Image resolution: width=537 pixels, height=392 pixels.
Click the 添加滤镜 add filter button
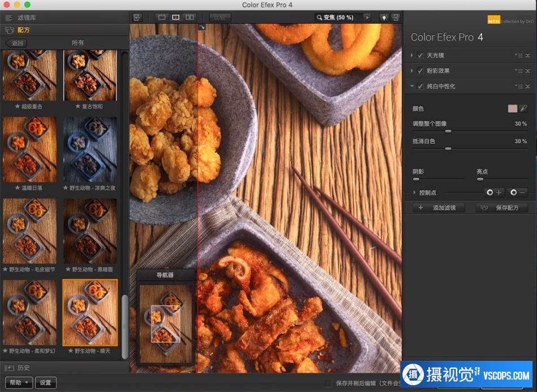click(x=438, y=208)
